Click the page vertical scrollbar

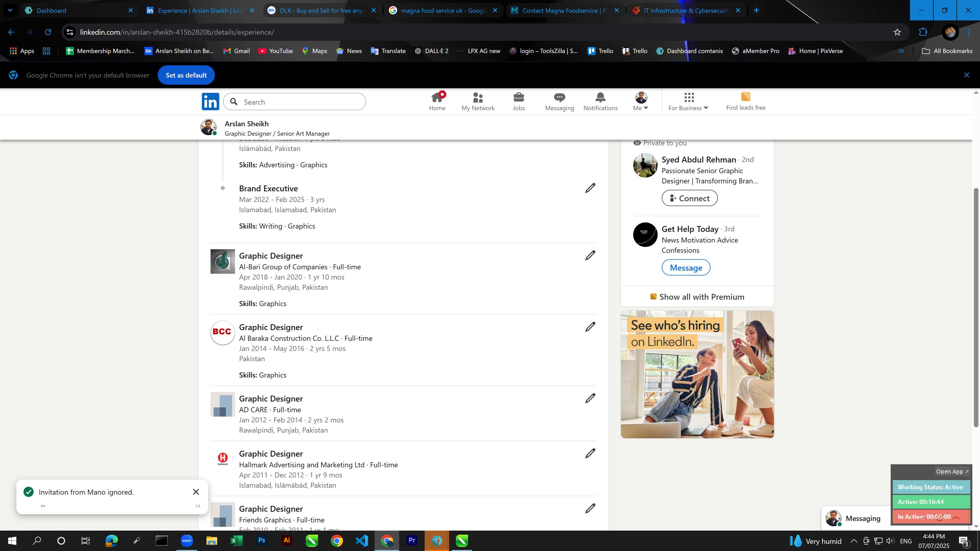[x=976, y=308]
